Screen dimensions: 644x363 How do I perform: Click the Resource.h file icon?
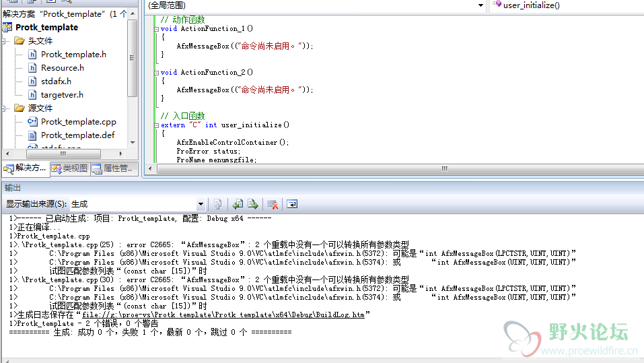(32, 68)
